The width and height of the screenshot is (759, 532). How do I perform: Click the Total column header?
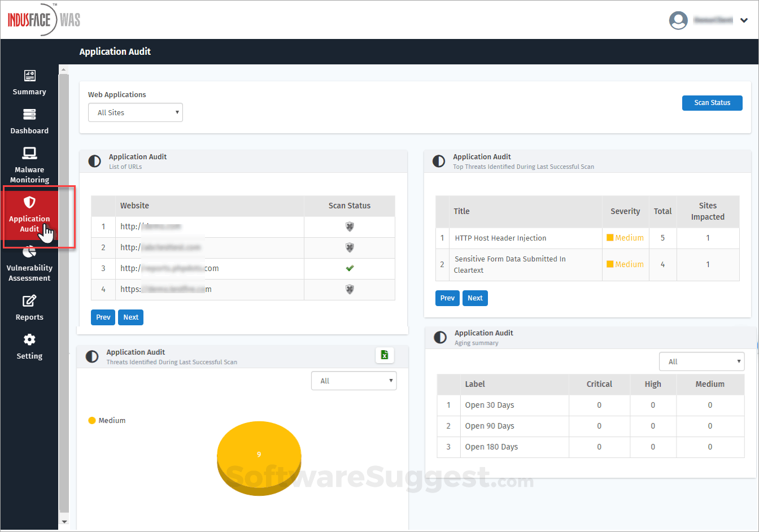(x=662, y=211)
